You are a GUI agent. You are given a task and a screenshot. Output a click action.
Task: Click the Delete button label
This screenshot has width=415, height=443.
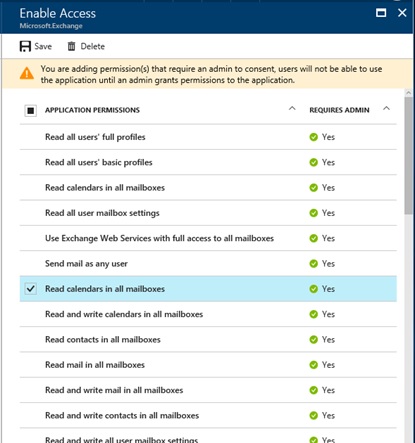pyautogui.click(x=93, y=46)
